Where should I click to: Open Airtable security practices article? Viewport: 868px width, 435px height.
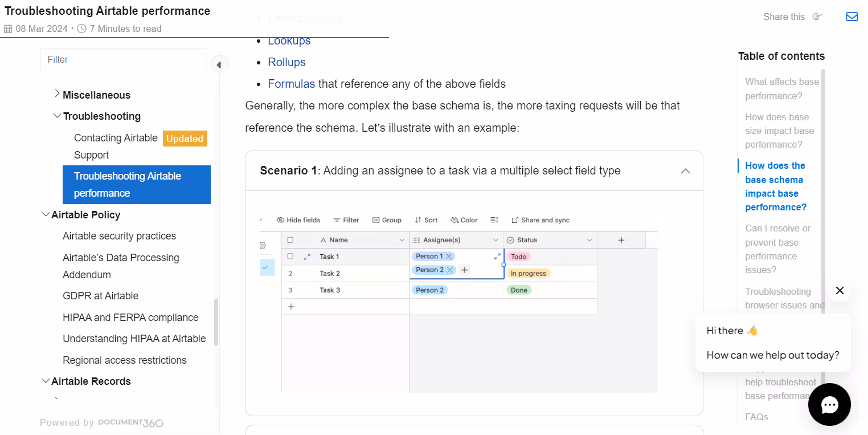click(x=120, y=236)
